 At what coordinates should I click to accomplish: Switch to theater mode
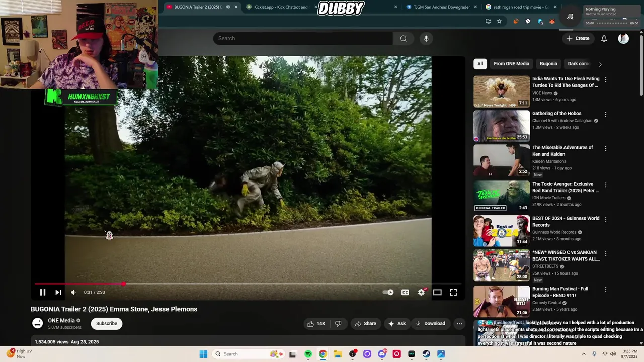point(437,292)
